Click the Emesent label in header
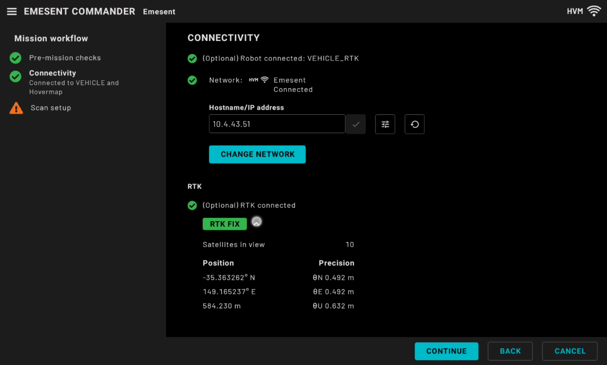607x365 pixels. pyautogui.click(x=159, y=12)
